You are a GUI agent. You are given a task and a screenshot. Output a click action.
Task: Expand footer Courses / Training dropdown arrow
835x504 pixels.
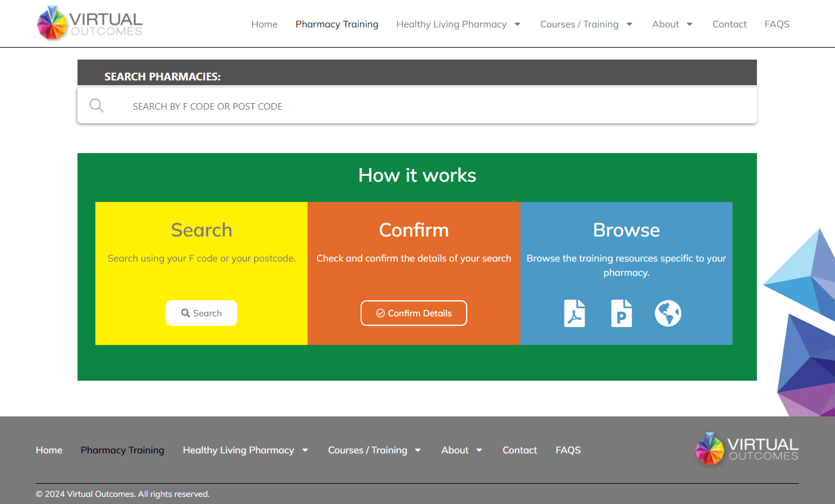418,450
